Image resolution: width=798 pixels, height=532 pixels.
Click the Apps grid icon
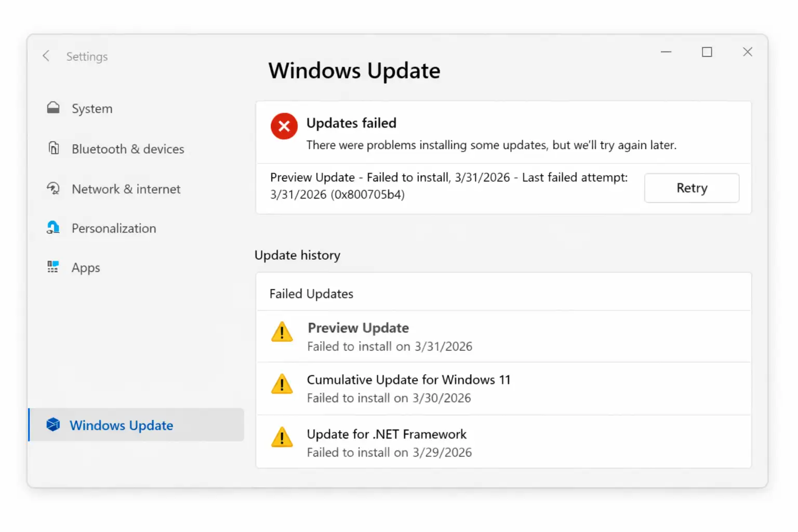tap(53, 268)
